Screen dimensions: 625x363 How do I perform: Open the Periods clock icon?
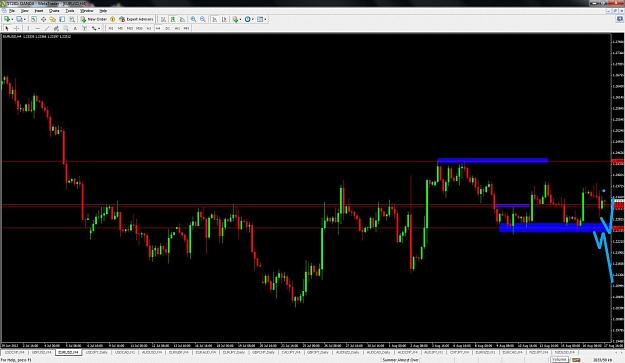click(x=248, y=19)
